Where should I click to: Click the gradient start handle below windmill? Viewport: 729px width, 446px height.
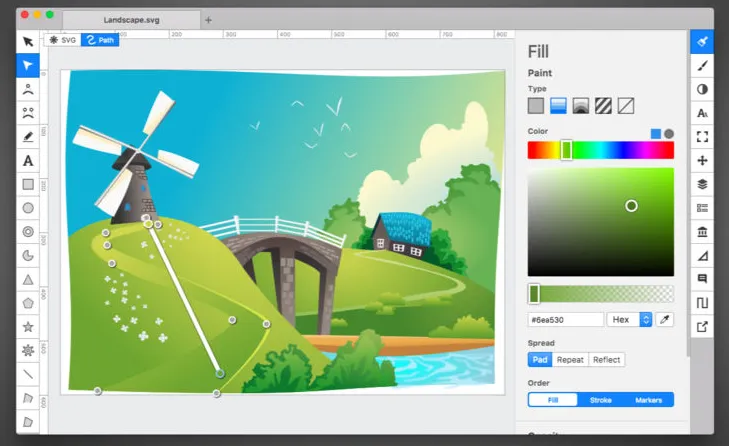pyautogui.click(x=148, y=224)
